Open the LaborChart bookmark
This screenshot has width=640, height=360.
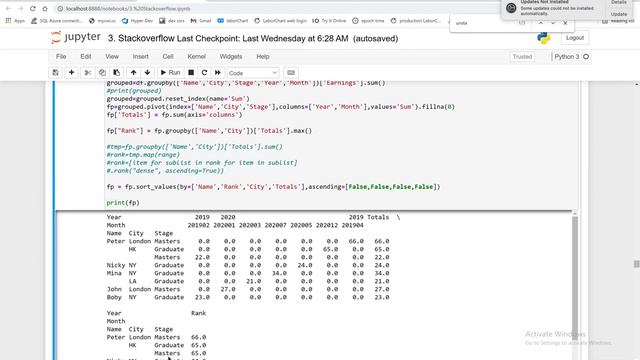pyautogui.click(x=233, y=21)
